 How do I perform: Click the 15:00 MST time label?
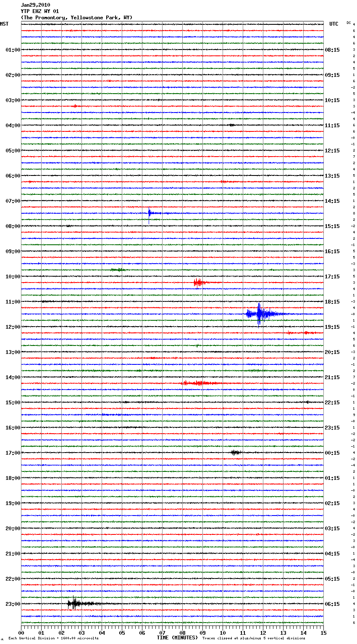[13, 403]
